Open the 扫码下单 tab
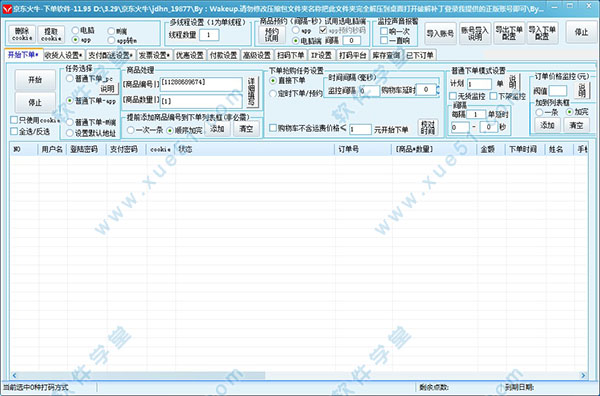 (x=291, y=55)
